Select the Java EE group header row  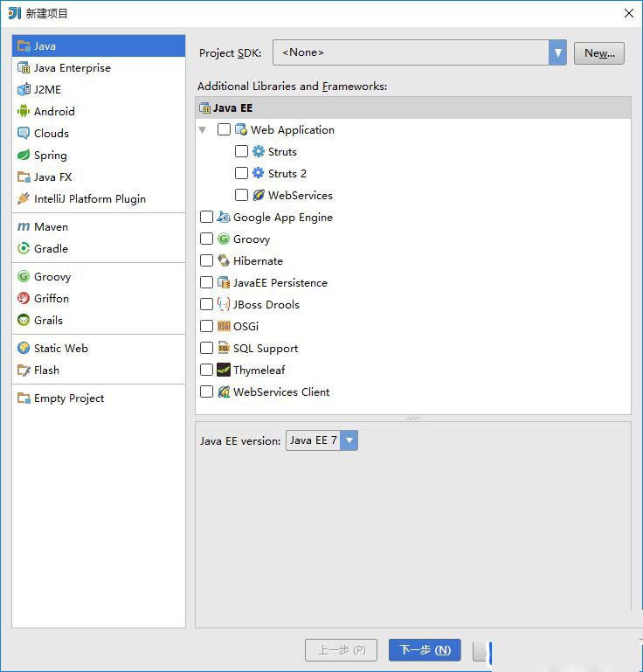coord(413,107)
